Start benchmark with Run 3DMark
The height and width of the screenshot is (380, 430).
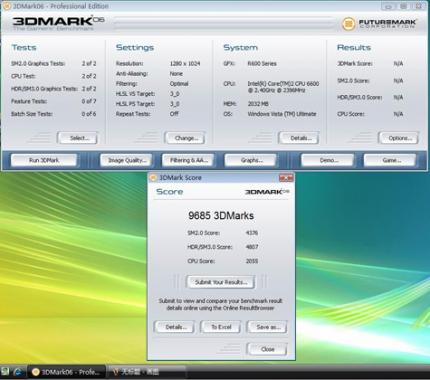pyautogui.click(x=44, y=160)
